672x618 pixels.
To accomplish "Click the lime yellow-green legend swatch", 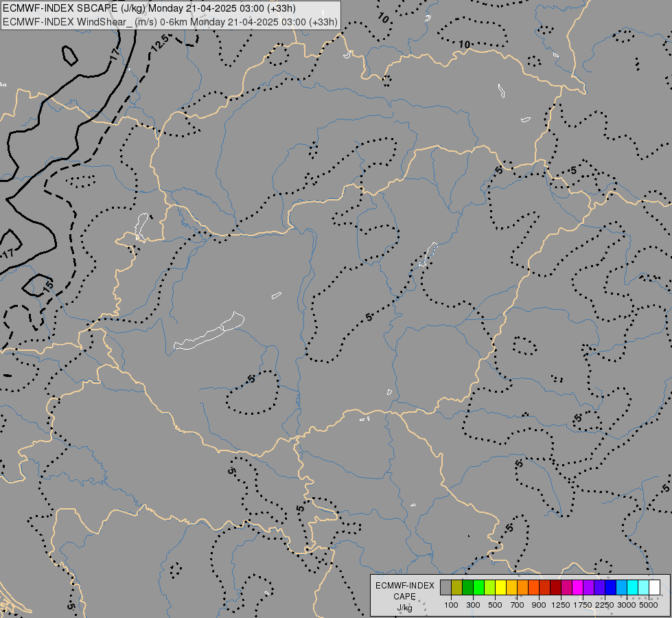I will 489,588.
